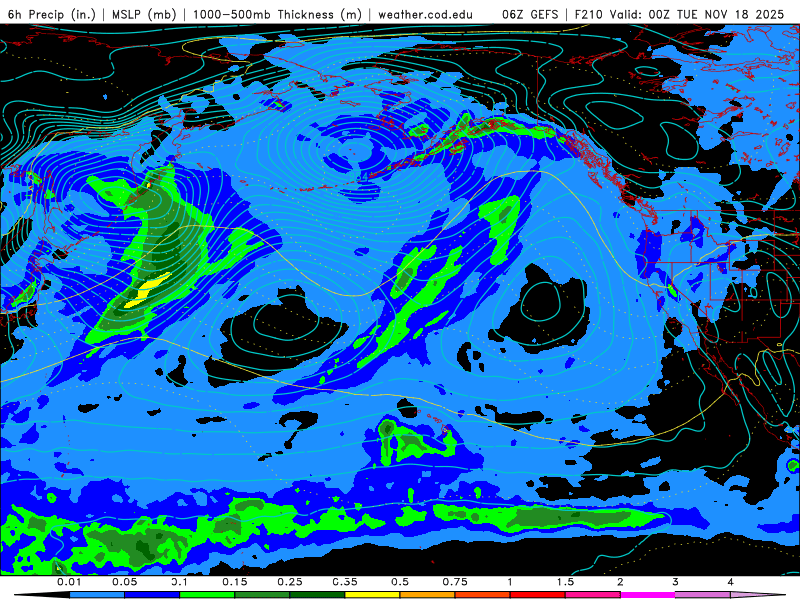This screenshot has height=600, width=800.
Task: Click the light blue 0.01–0.05 colorbar segment
Action: click(x=97, y=595)
